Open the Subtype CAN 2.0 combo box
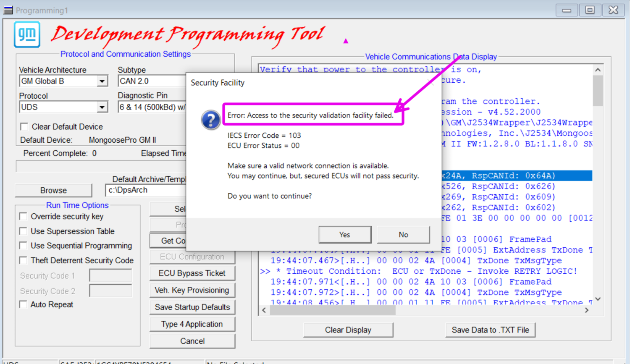Image resolution: width=630 pixels, height=364 pixels. click(x=152, y=81)
